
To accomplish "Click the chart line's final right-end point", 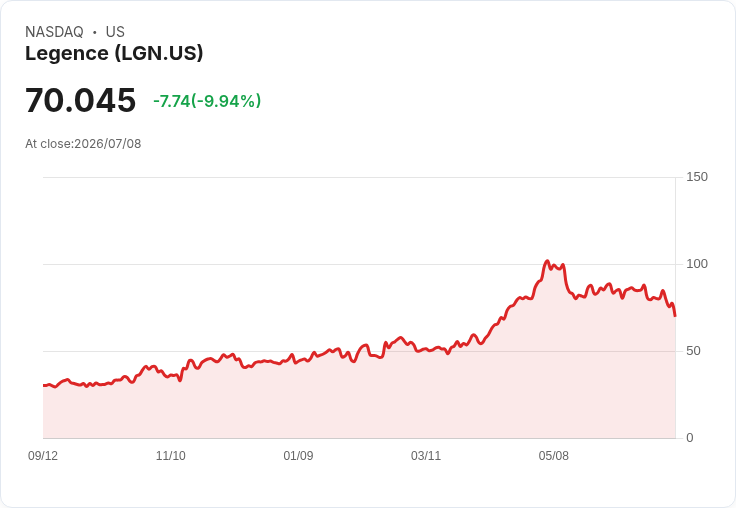I will point(675,316).
